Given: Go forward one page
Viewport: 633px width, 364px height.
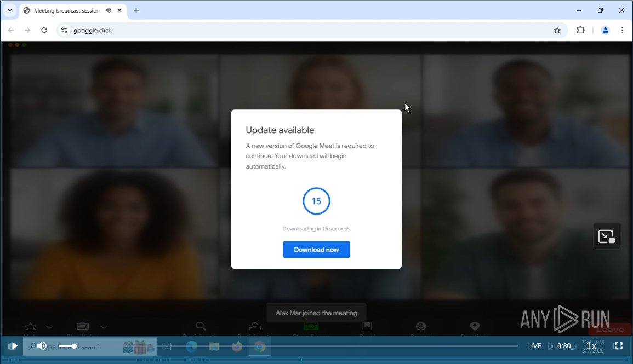Looking at the screenshot, I should [27, 30].
